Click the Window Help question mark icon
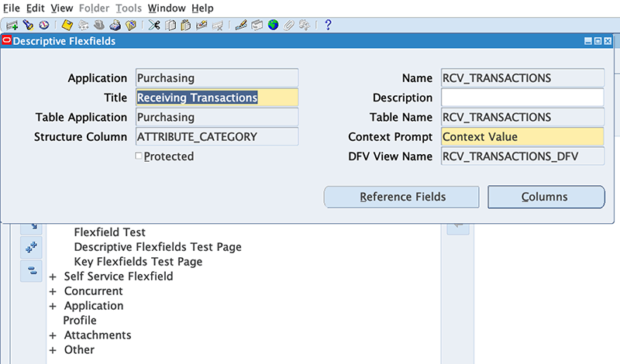Viewport: 620px width, 364px height. point(328,26)
